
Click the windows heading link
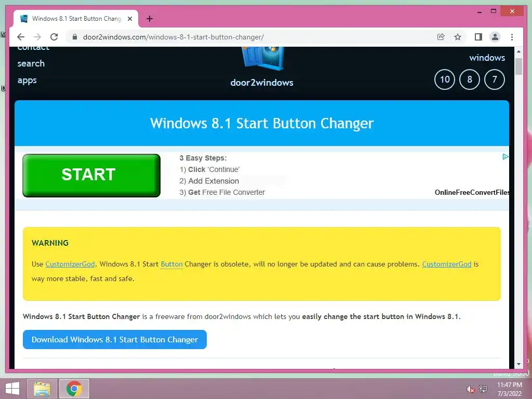pos(487,58)
